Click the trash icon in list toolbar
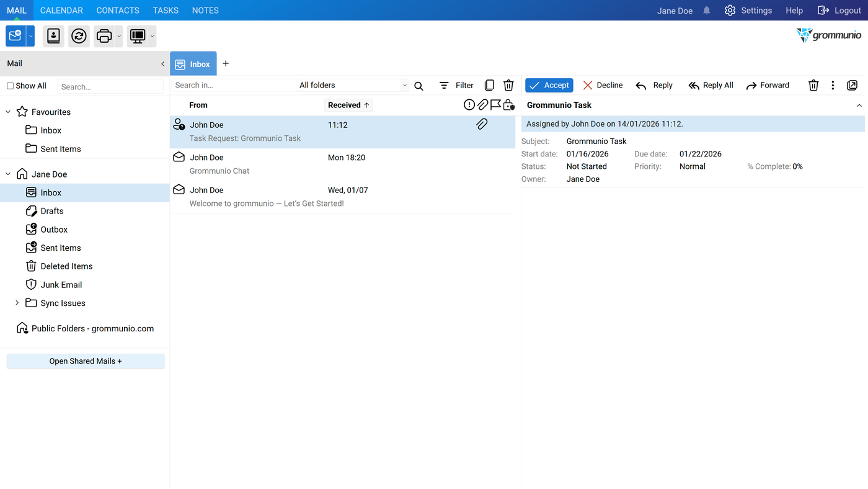The image size is (868, 489). pos(508,86)
